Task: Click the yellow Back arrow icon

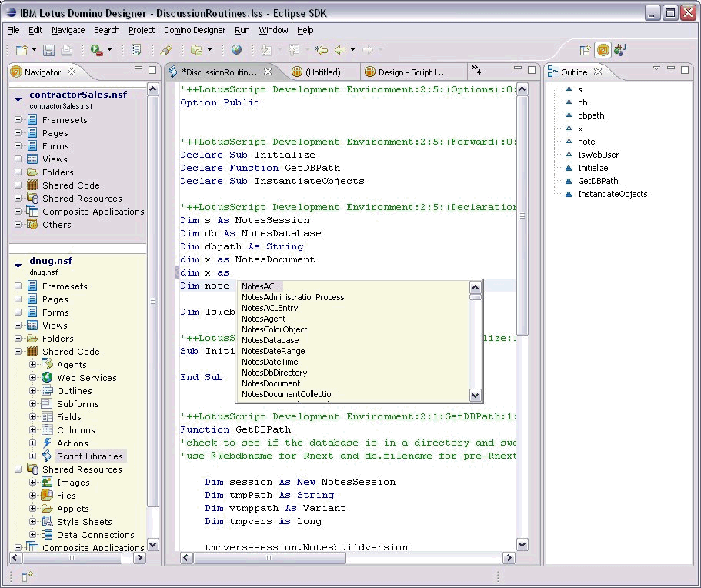Action: (340, 50)
